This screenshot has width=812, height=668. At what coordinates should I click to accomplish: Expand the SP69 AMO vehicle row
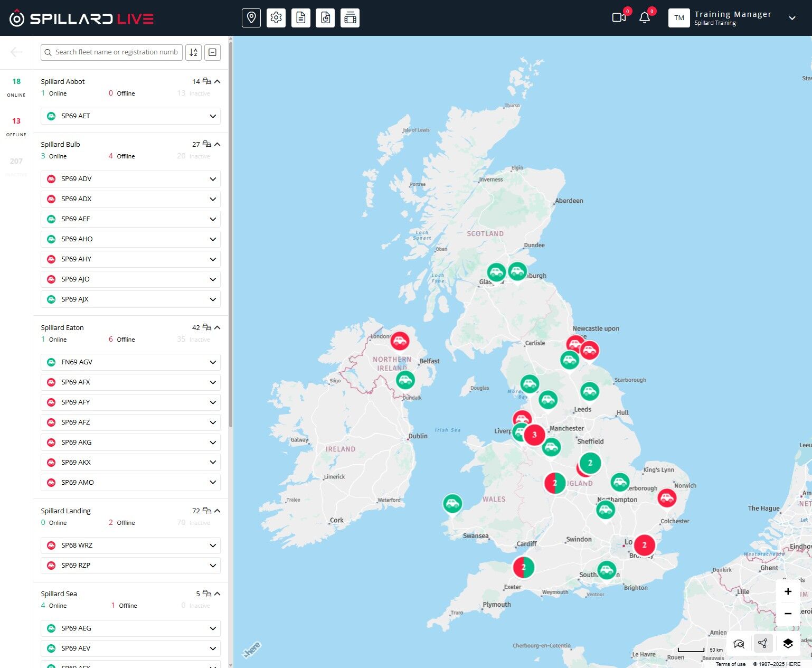213,483
